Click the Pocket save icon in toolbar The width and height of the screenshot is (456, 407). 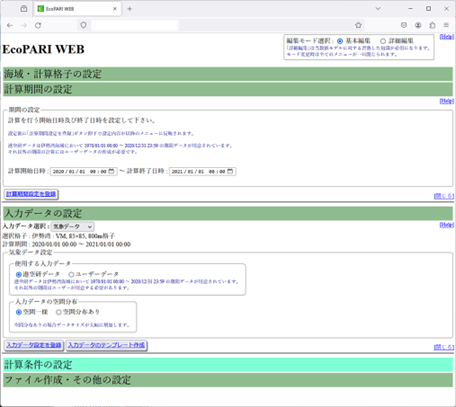tap(404, 25)
